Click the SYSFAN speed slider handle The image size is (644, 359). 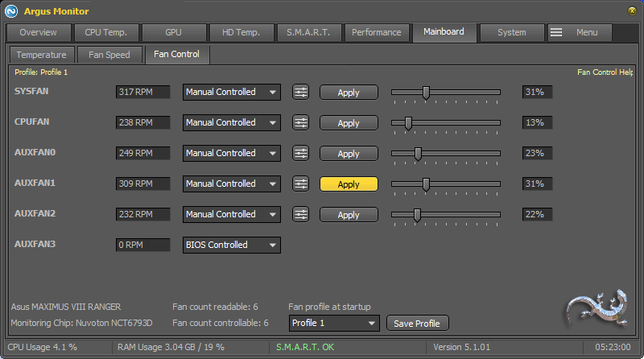[x=427, y=93]
